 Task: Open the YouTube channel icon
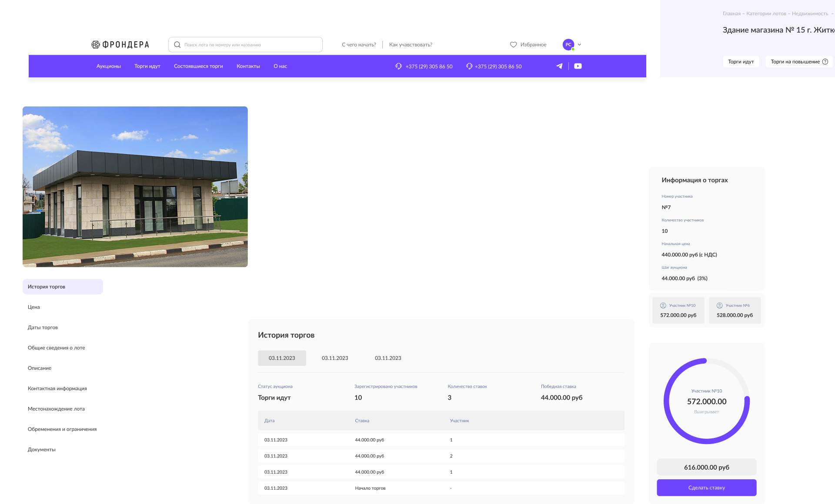point(578,66)
